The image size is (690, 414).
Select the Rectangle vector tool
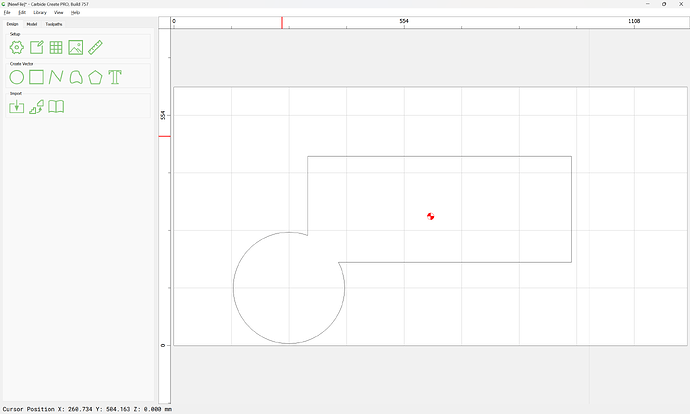click(x=36, y=77)
